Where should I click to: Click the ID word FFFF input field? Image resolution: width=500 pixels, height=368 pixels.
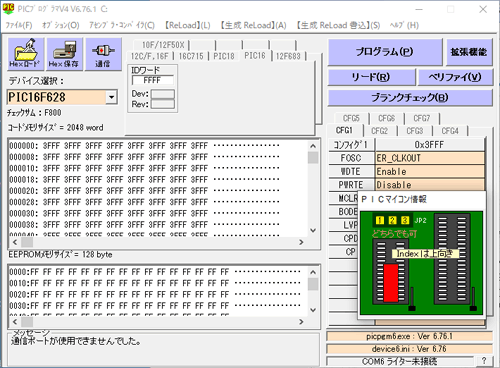pos(153,80)
